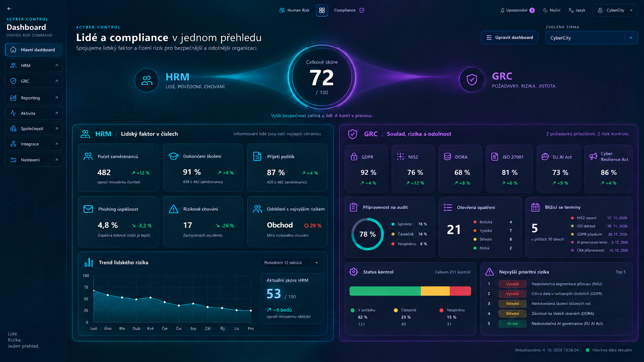Click the NIS2 report deadline entry

tap(599, 218)
